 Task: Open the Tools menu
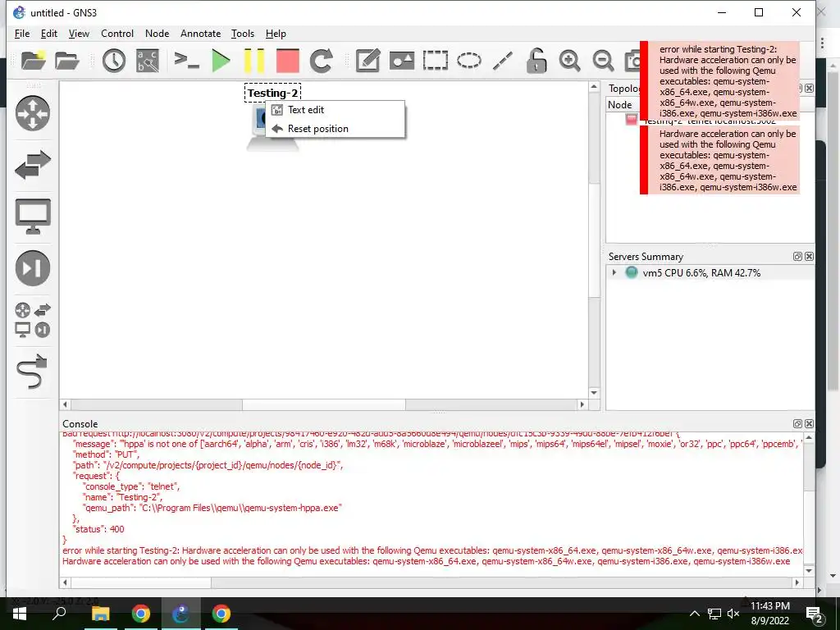pos(243,33)
